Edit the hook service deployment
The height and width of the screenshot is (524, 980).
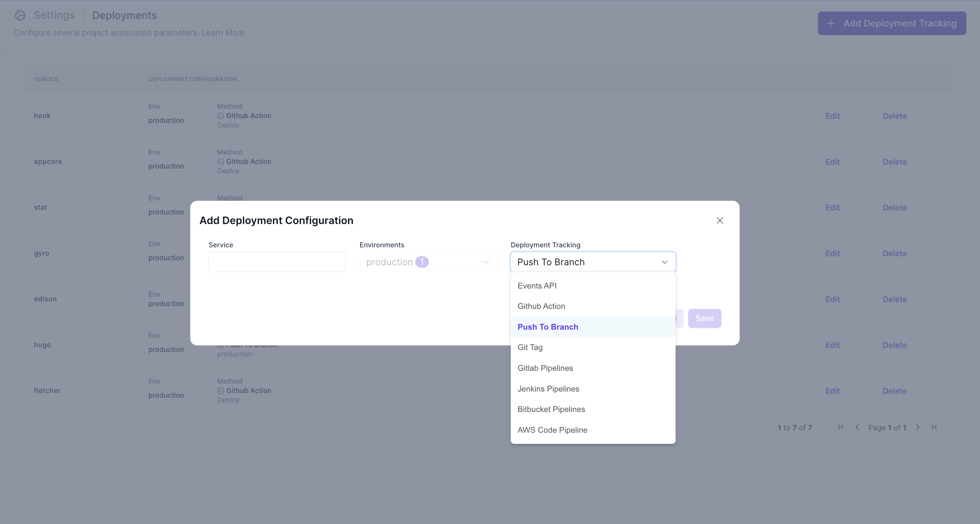pyautogui.click(x=832, y=116)
